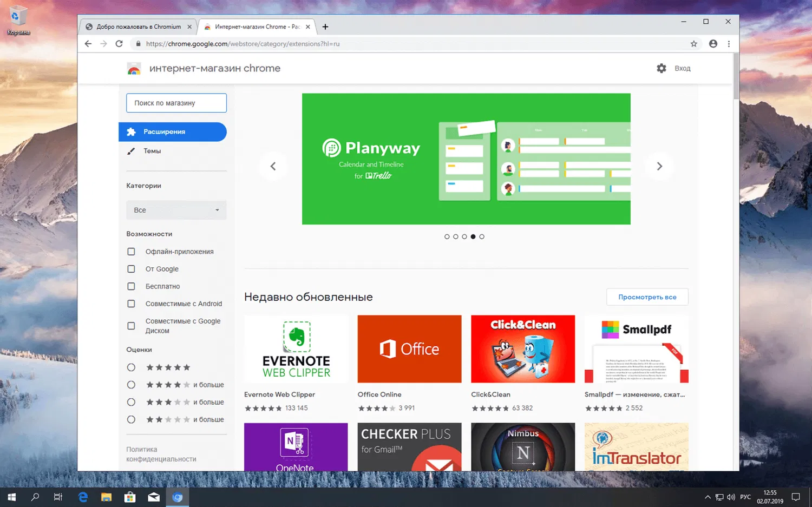View the site security padlock info
812x507 pixels.
(x=138, y=44)
